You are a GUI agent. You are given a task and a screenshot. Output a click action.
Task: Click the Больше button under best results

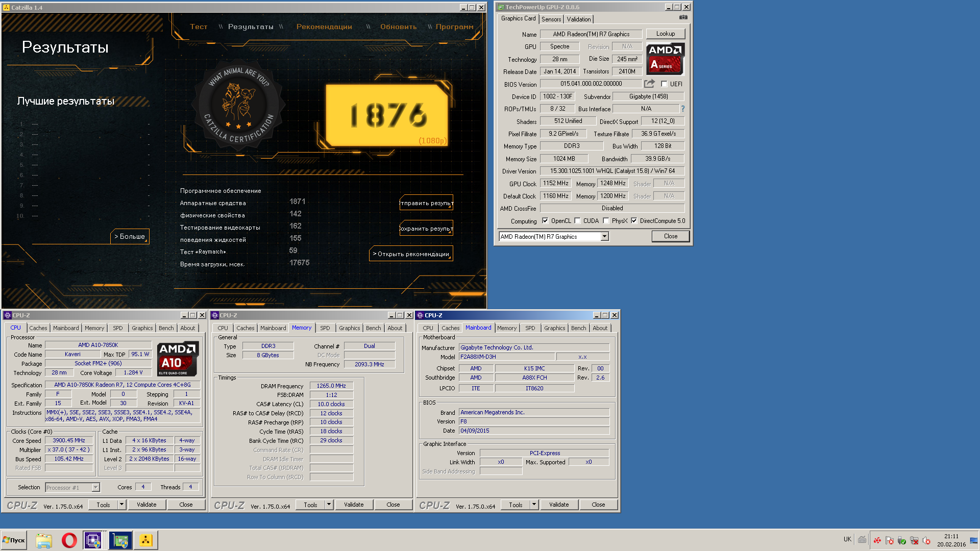[x=130, y=236]
